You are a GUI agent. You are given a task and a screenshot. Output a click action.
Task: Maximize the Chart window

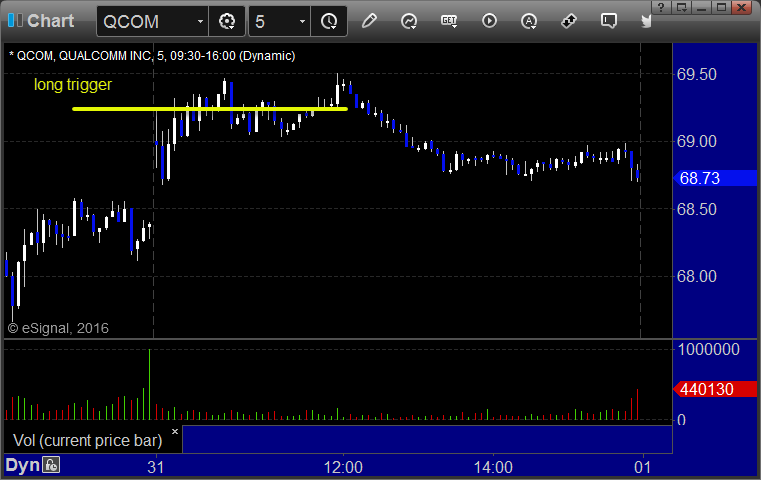point(721,7)
